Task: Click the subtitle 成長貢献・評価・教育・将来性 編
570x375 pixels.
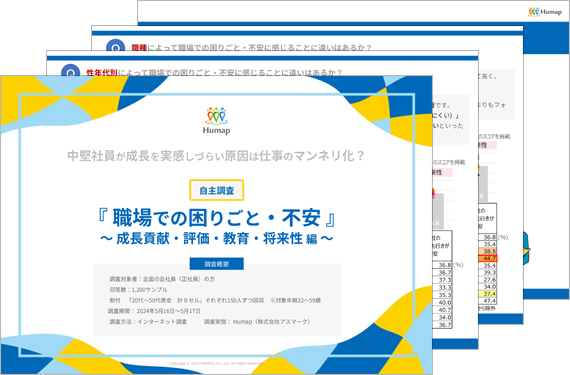Action: coord(217,238)
